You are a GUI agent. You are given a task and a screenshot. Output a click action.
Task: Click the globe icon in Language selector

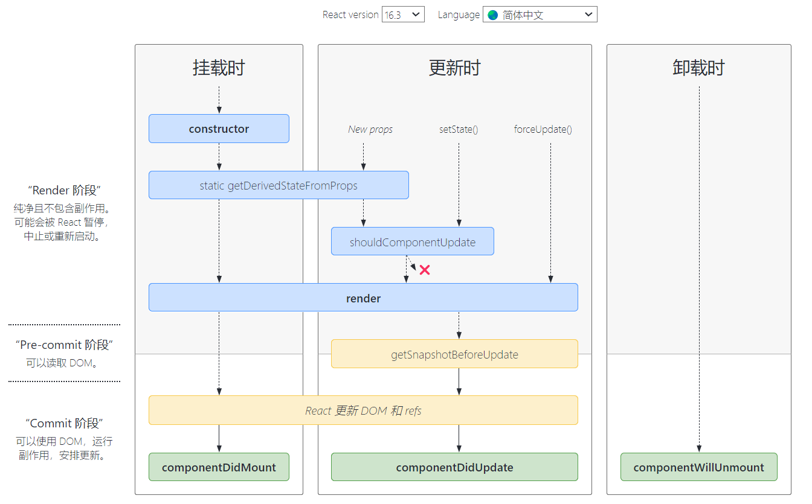[x=493, y=14]
